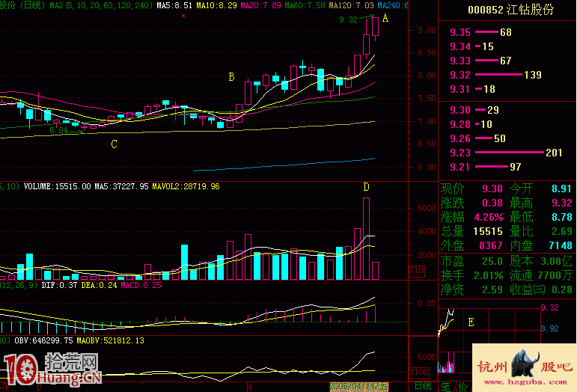Click the OBV value label 646299.75
The height and width of the screenshot is (392, 577).
click(43, 340)
